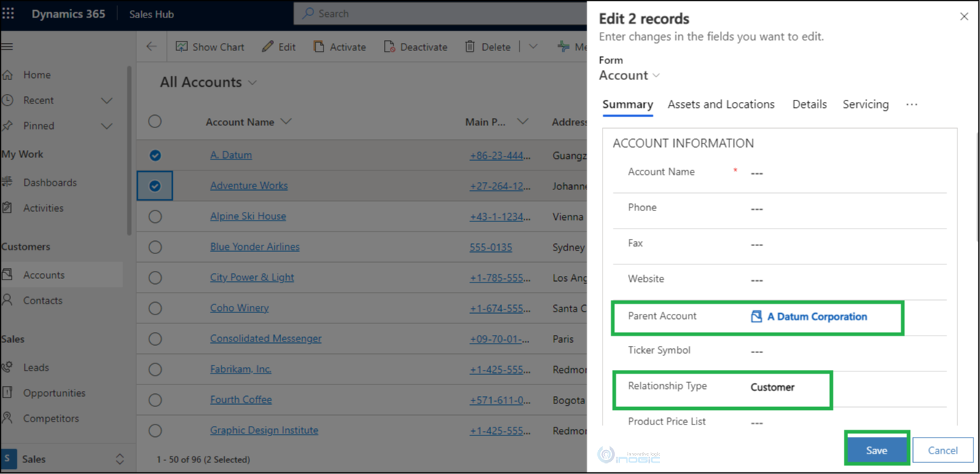Click the Show Chart icon
The image size is (980, 474).
coord(182,47)
